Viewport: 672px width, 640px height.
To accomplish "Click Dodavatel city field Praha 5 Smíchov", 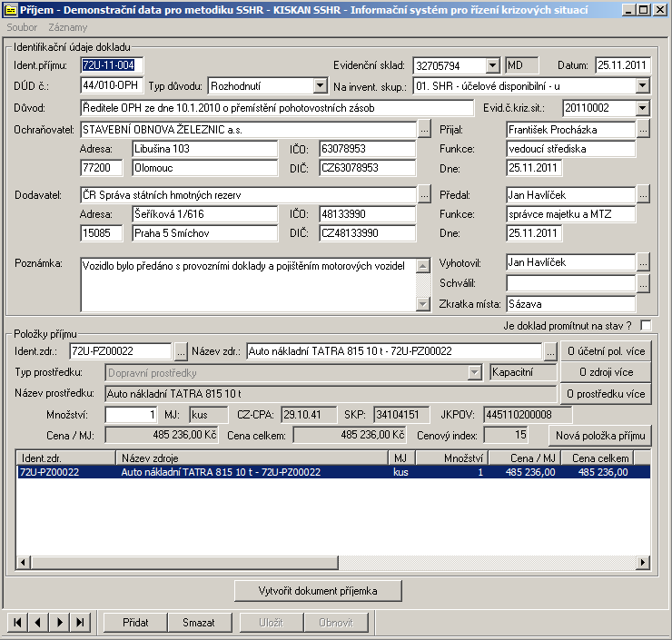I will pos(205,233).
